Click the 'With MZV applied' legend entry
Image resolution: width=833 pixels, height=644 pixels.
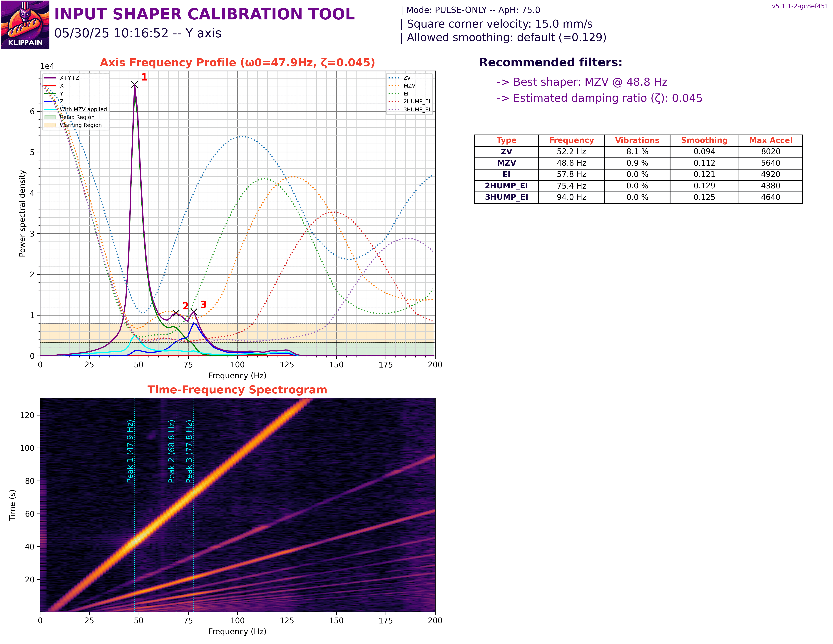pos(83,109)
